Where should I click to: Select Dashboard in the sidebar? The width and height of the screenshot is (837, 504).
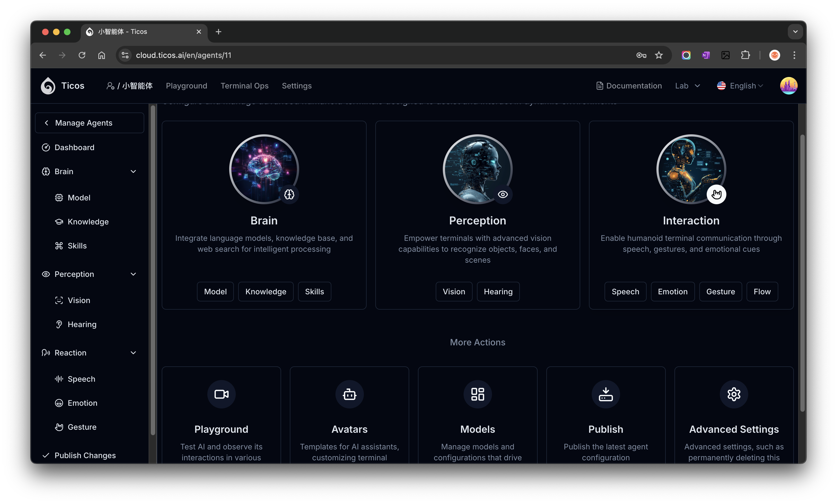pyautogui.click(x=74, y=147)
